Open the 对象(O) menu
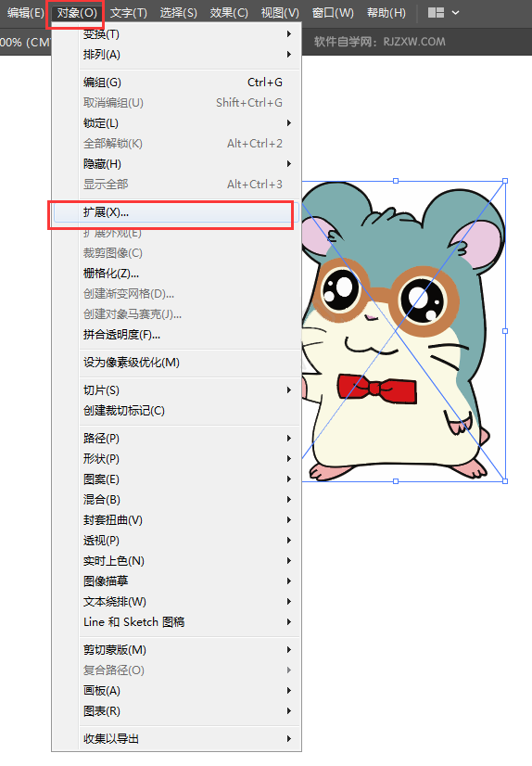Image resolution: width=532 pixels, height=766 pixels. [77, 13]
